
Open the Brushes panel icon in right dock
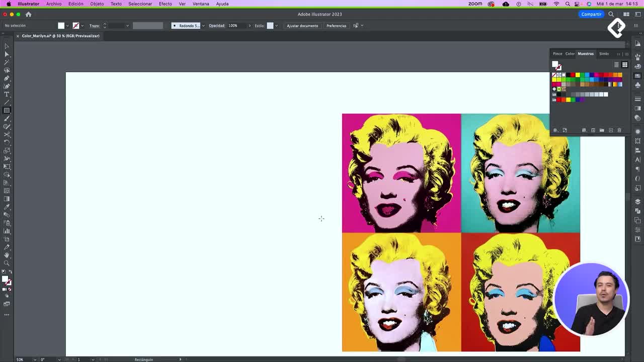(x=637, y=56)
